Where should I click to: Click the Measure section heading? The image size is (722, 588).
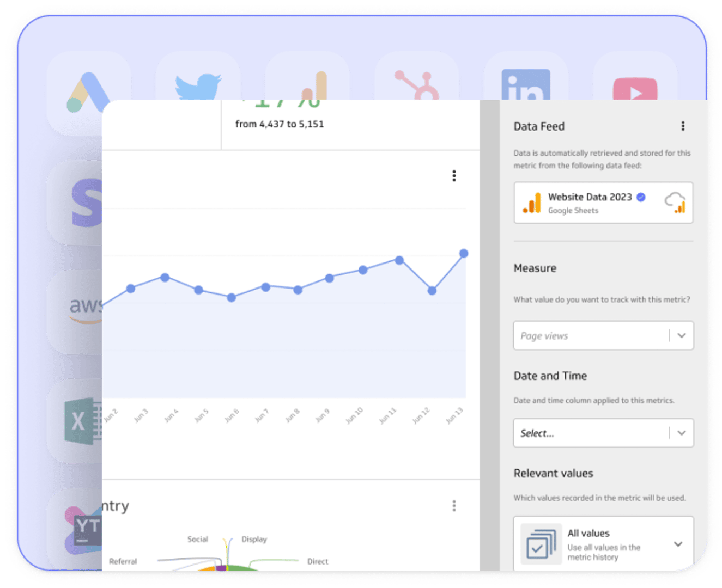535,268
